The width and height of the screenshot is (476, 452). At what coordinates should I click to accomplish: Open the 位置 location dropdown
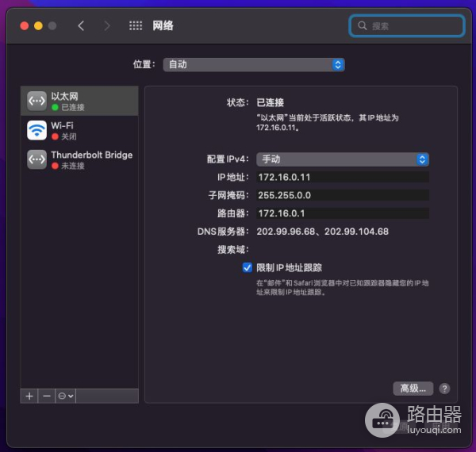click(x=254, y=64)
